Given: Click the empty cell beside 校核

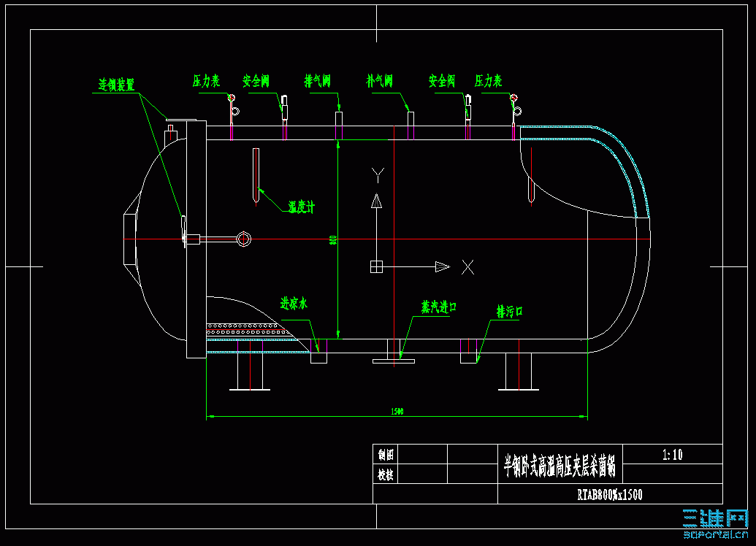Looking at the screenshot, I should [x=424, y=474].
